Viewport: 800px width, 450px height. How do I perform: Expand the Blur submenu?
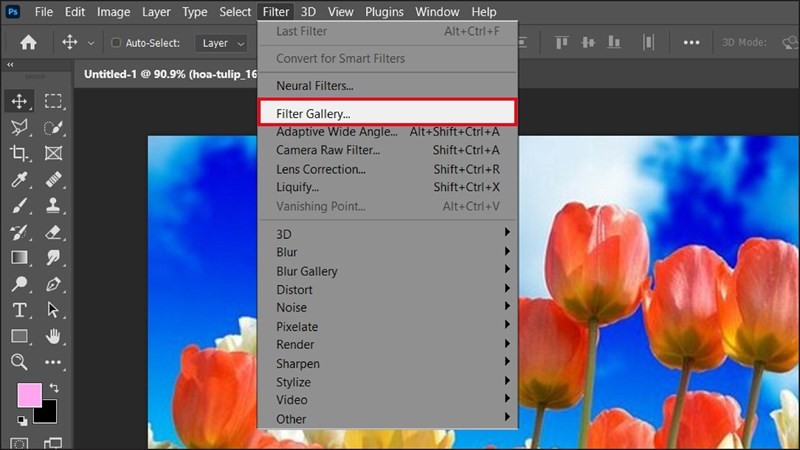click(388, 252)
